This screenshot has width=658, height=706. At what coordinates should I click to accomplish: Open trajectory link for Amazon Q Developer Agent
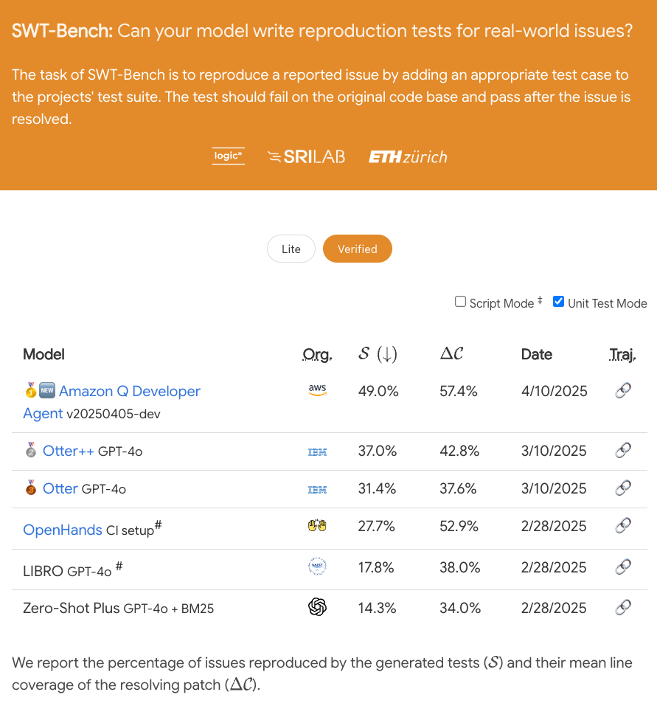622,391
